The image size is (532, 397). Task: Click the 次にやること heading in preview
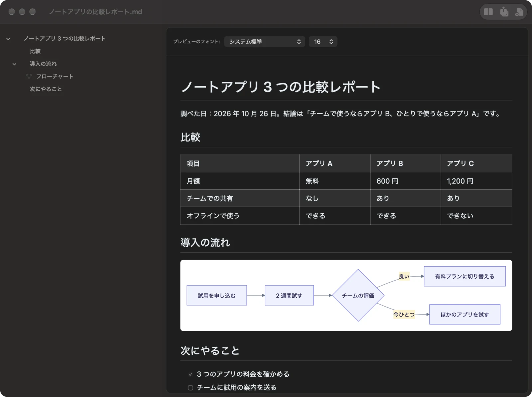coord(210,351)
